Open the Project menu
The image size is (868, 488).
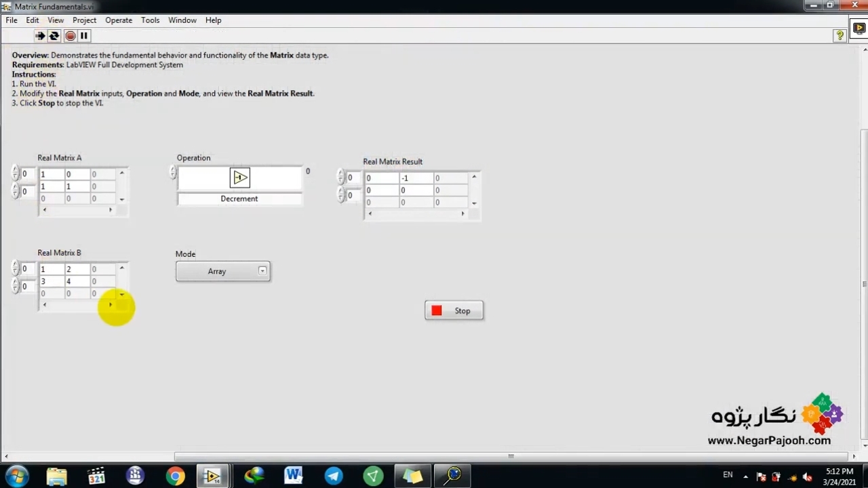(84, 20)
